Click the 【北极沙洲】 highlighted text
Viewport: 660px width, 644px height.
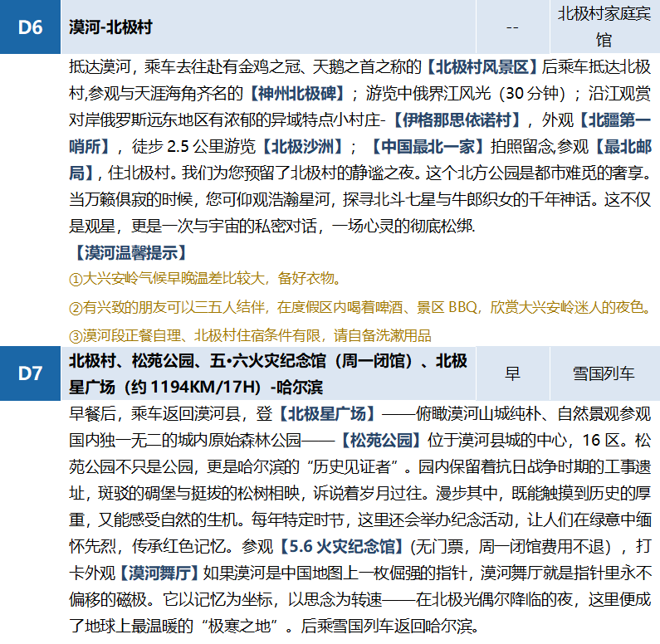pos(302,147)
